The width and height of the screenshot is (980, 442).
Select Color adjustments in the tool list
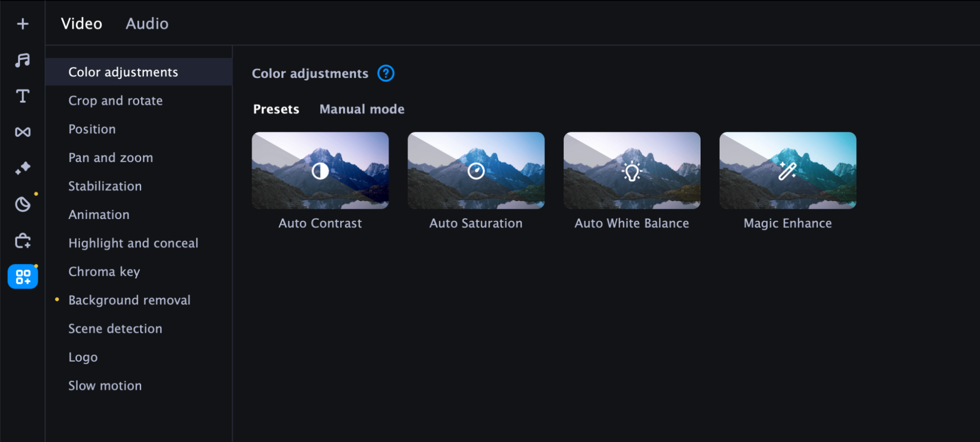(x=139, y=72)
